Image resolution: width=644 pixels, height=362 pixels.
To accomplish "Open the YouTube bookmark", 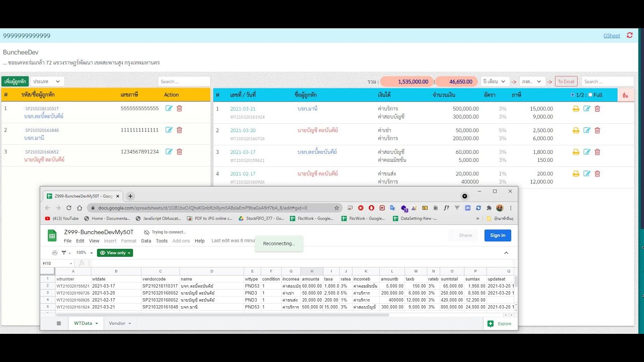I will (62, 219).
